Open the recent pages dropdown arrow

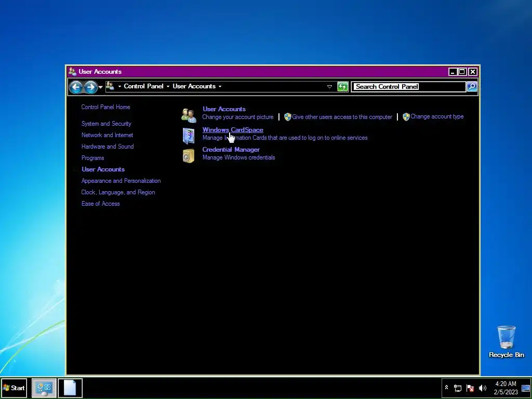(100, 87)
